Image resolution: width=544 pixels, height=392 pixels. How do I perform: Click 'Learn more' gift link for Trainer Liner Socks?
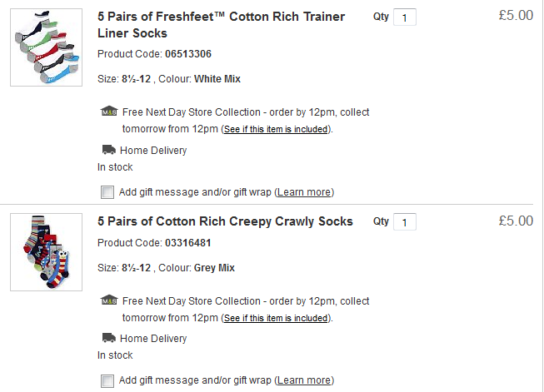[x=304, y=192]
